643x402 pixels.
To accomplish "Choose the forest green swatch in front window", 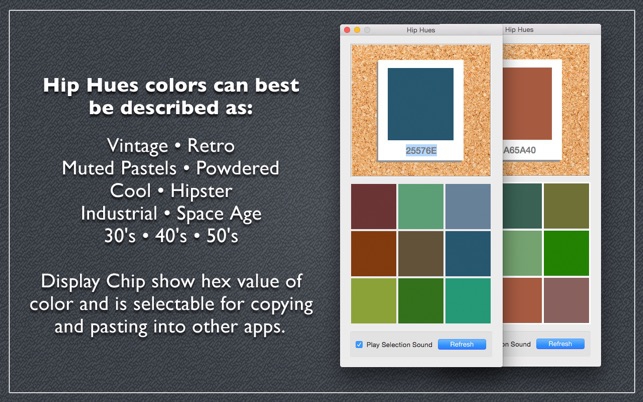I will 421,301.
